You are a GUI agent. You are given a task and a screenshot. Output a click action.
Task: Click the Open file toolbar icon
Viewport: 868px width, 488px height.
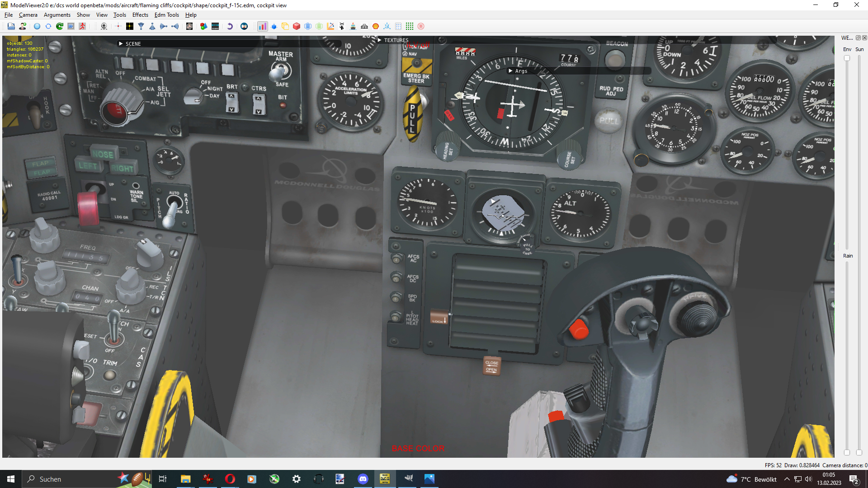coord(11,26)
